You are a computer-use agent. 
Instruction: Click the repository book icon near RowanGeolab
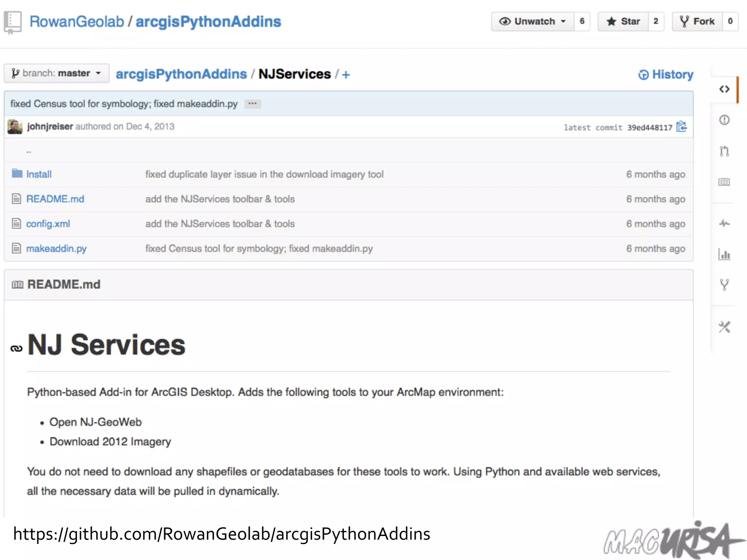coord(13,23)
